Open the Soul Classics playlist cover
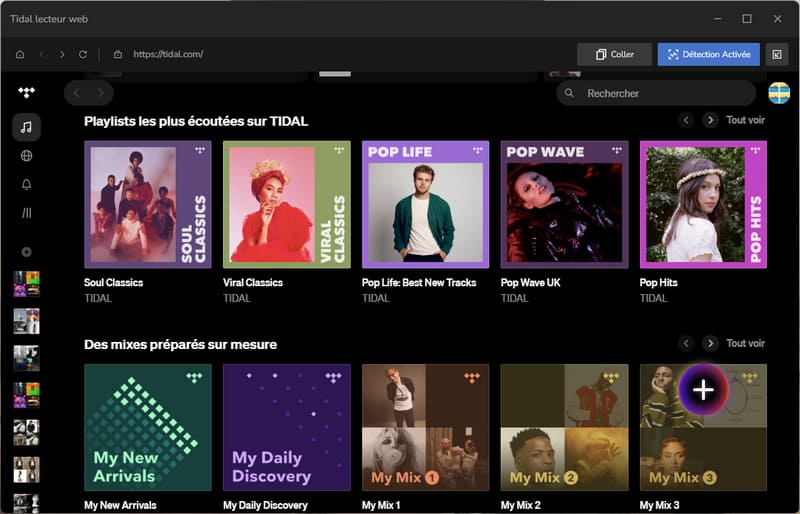 click(148, 205)
